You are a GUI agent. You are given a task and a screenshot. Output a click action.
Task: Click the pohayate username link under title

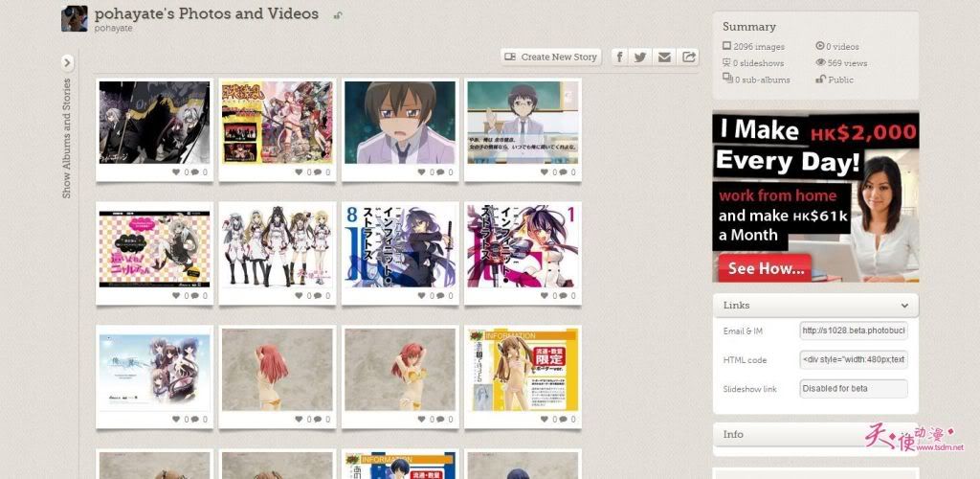(x=113, y=29)
